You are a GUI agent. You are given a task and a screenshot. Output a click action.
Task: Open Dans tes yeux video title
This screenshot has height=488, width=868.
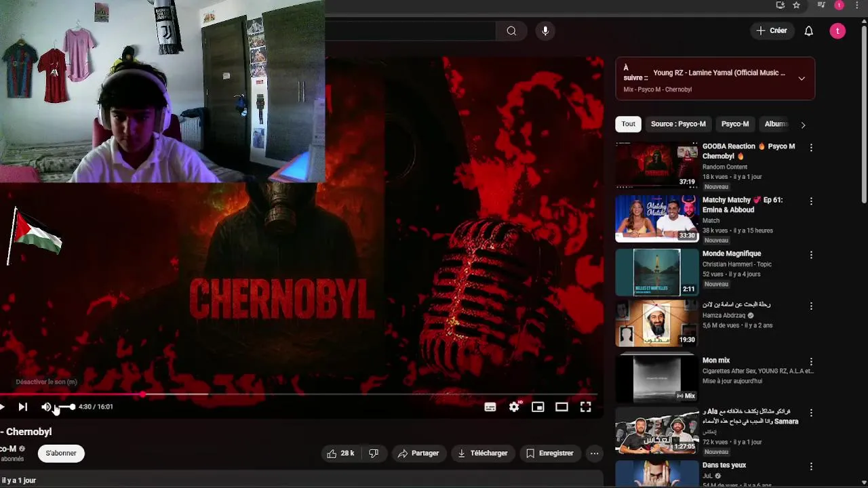[724, 465]
